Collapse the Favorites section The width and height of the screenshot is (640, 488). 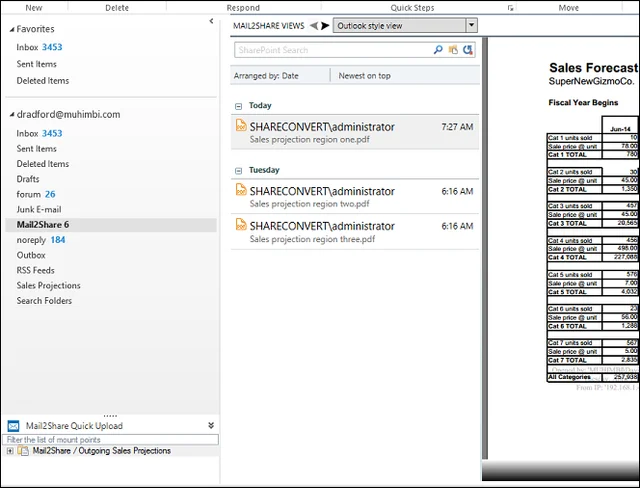click(x=12, y=30)
